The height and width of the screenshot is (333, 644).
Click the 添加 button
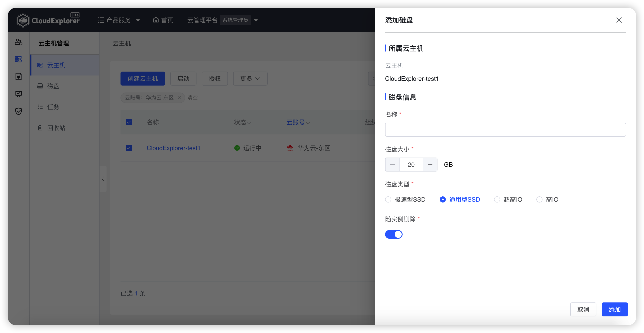tap(615, 309)
